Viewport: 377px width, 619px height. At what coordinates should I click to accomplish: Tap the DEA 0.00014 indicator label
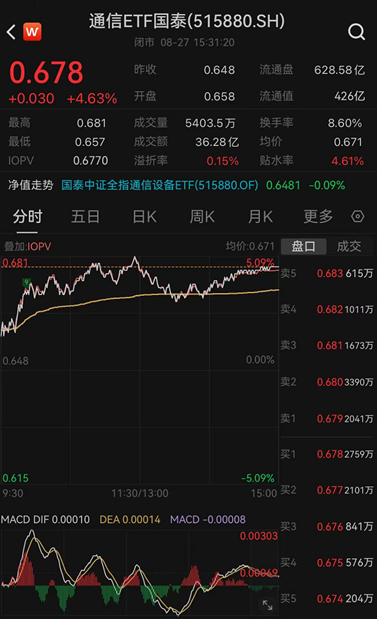point(130,520)
